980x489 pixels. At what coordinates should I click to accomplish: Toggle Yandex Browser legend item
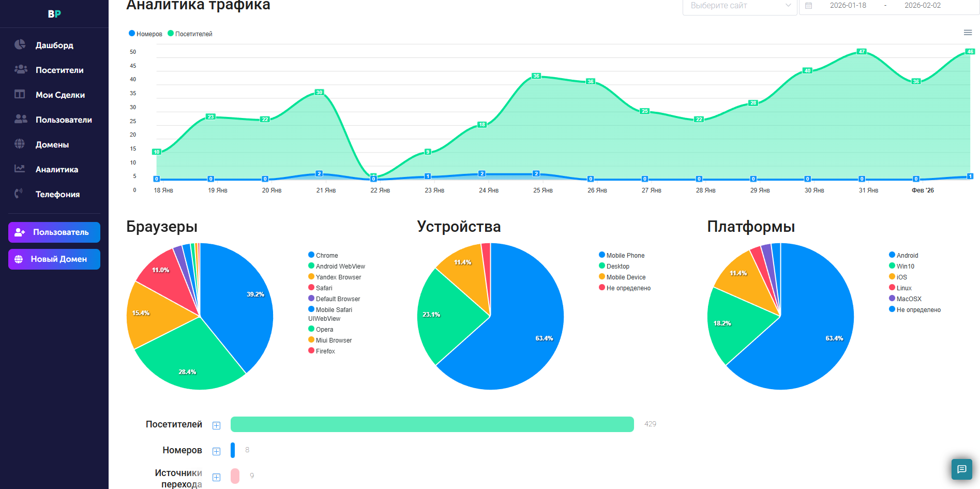pos(335,277)
